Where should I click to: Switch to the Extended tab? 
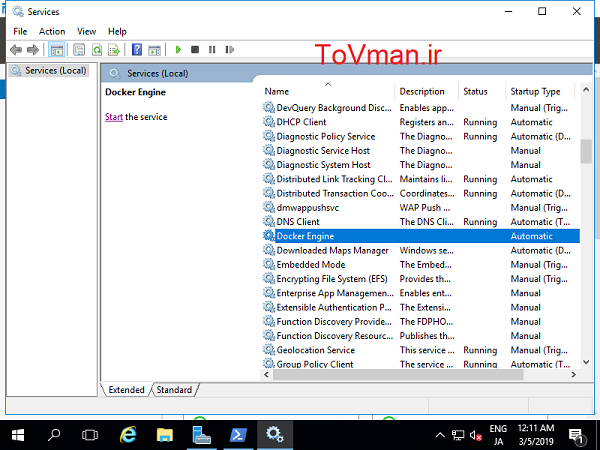pyautogui.click(x=126, y=390)
